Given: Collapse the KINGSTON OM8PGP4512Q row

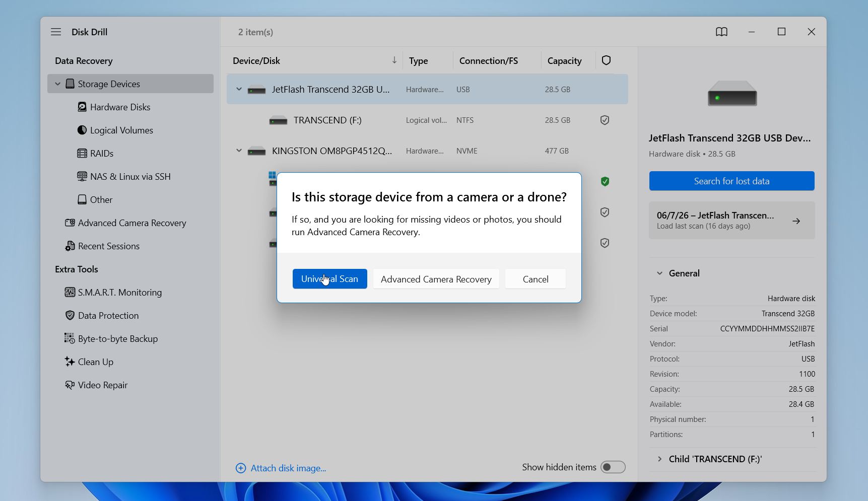Looking at the screenshot, I should click(239, 151).
